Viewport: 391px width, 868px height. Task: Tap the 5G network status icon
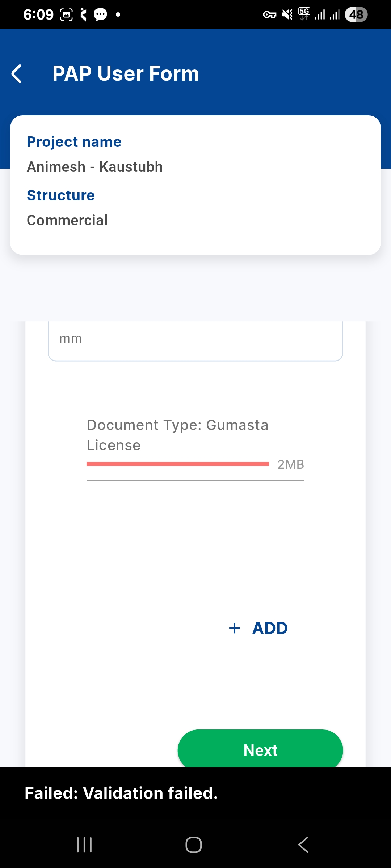pyautogui.click(x=304, y=14)
